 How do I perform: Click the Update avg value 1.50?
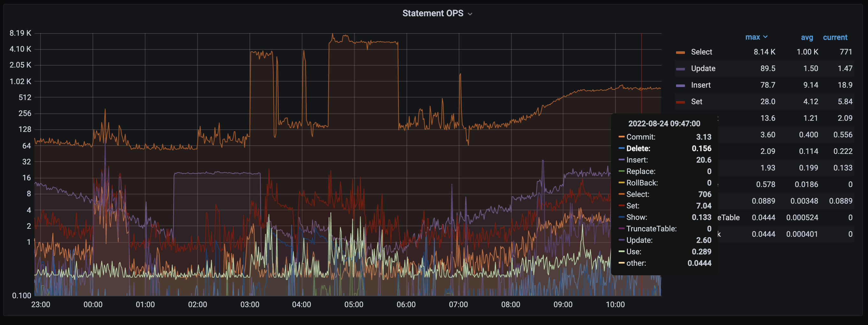pos(810,69)
